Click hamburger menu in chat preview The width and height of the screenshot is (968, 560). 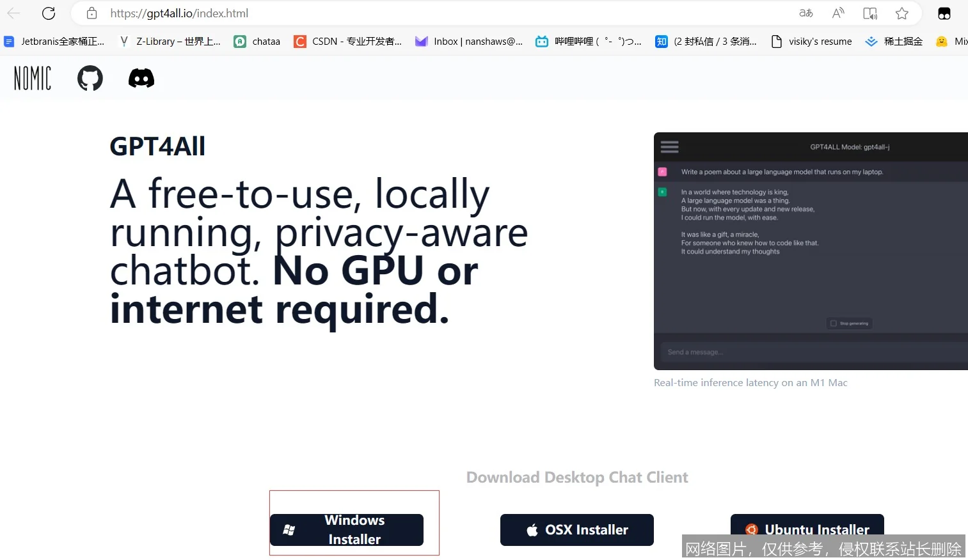coord(670,147)
